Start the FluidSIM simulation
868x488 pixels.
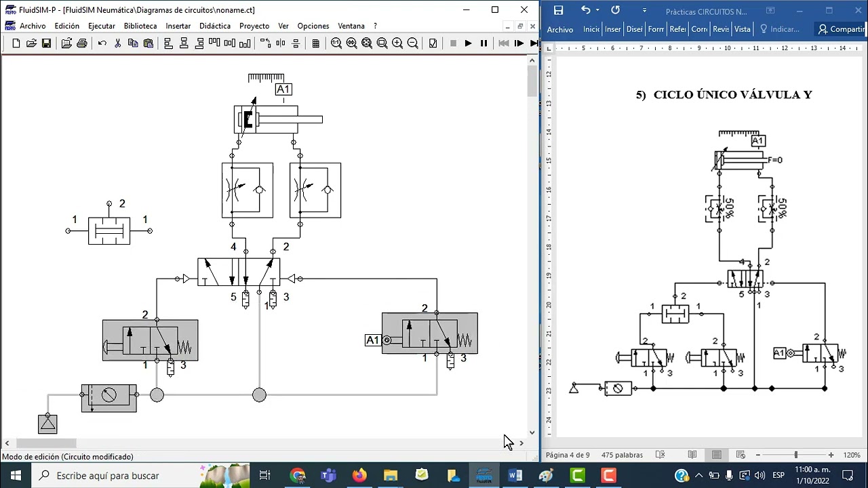point(468,43)
